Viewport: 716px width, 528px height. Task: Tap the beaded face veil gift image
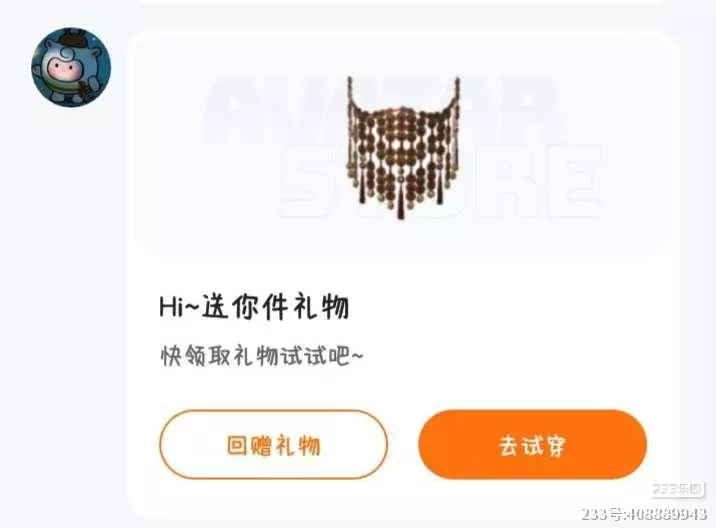403,148
